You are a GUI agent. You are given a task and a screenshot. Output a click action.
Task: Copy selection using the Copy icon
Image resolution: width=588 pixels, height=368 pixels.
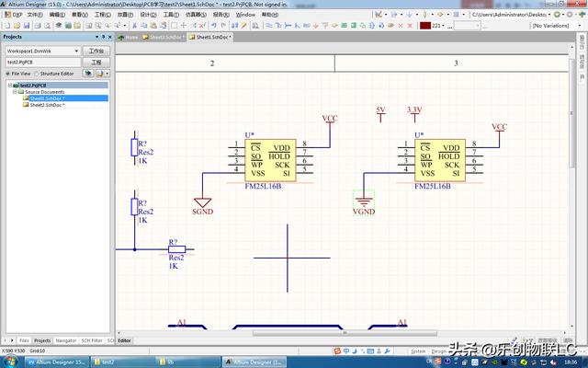143,26
